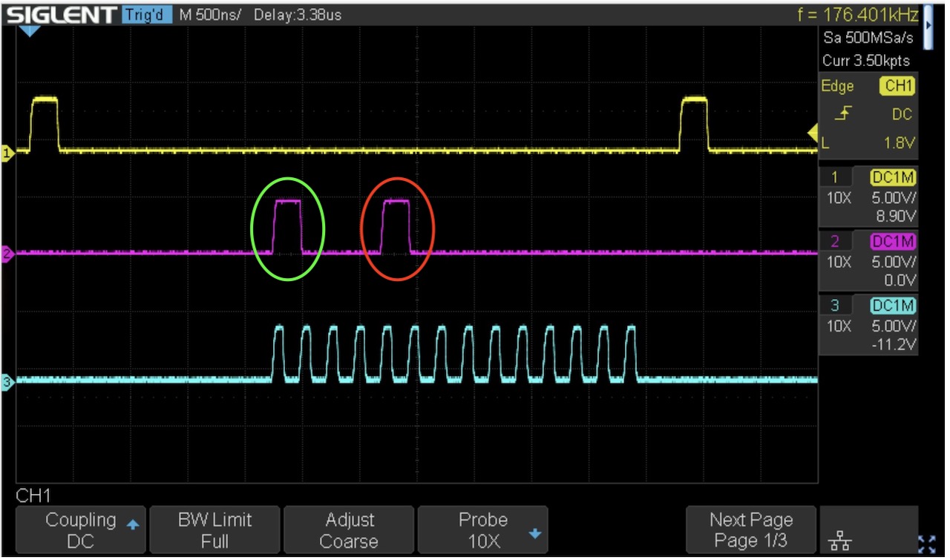Select channel 2 DC1M info box
Viewport: 950px width, 560px height.
868,260
